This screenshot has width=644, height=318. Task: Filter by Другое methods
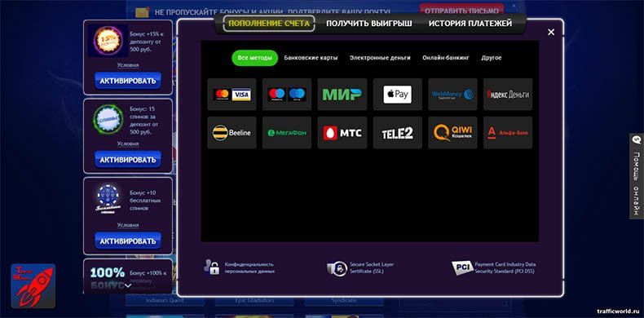492,58
